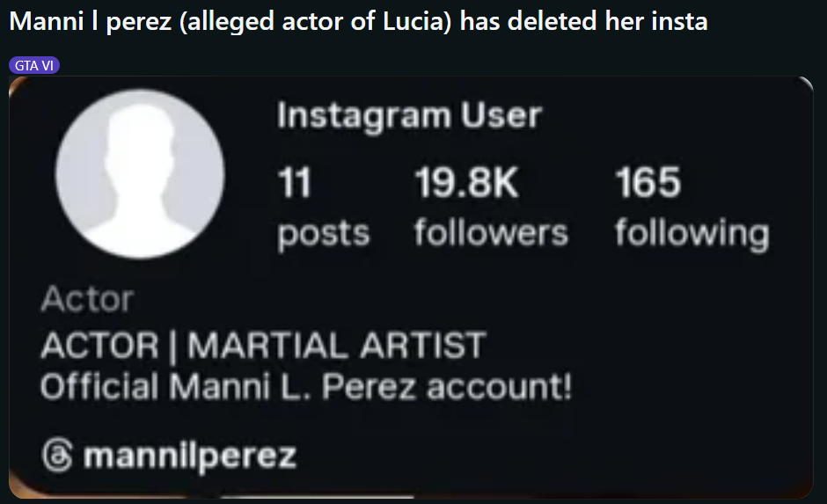The height and width of the screenshot is (504, 827).
Task: View the 19.8K followers count
Action: (467, 183)
